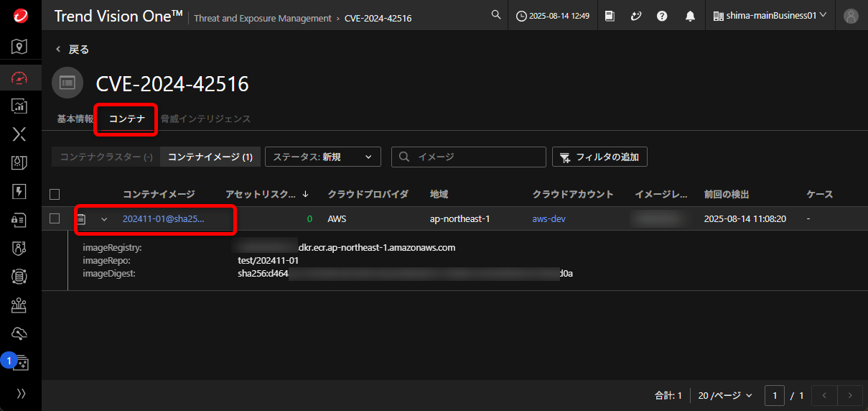Click the date and time 2025-08-14 12:49 button
The width and height of the screenshot is (868, 411).
(x=552, y=16)
